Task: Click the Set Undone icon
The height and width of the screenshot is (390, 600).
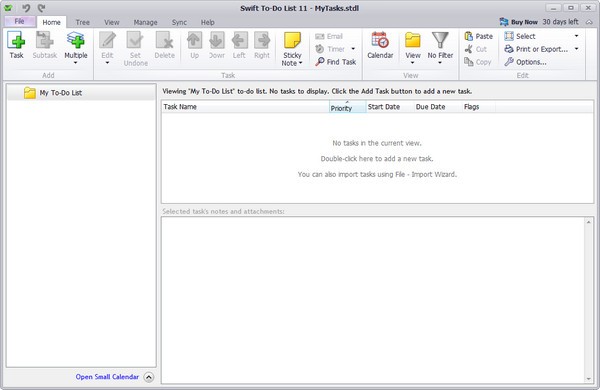Action: (135, 40)
